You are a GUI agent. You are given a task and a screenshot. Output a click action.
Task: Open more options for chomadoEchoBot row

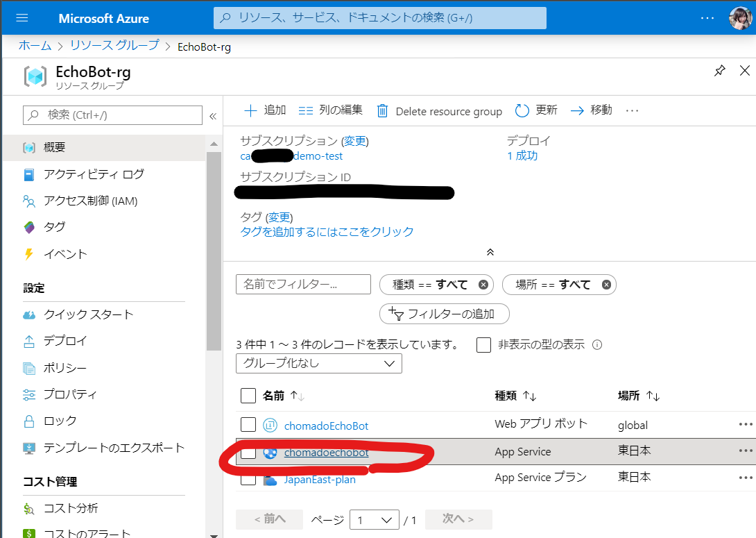pyautogui.click(x=746, y=424)
